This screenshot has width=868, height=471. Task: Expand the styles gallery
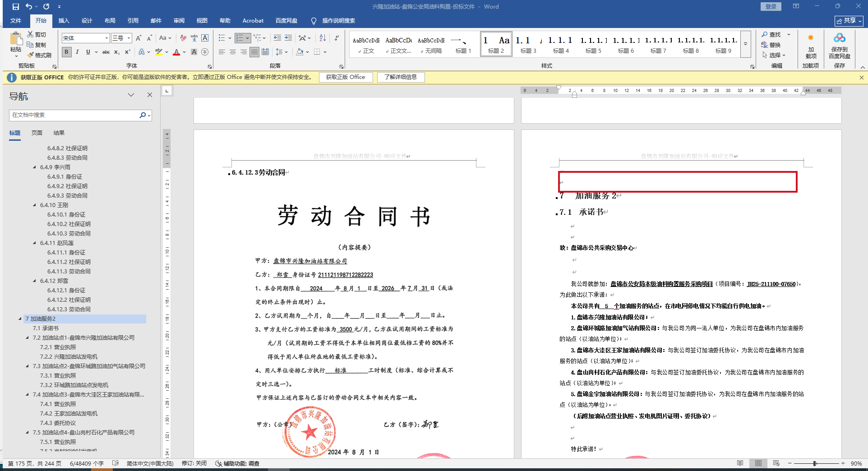[745, 44]
